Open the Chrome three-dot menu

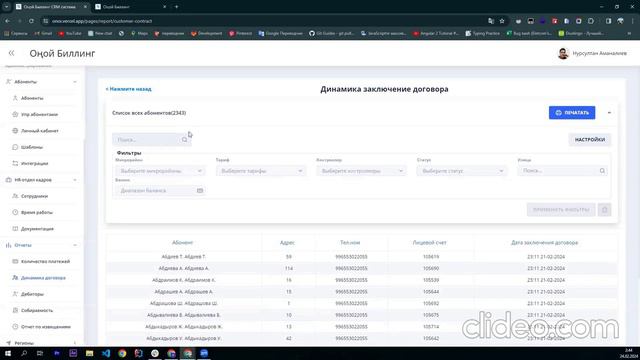tap(633, 21)
